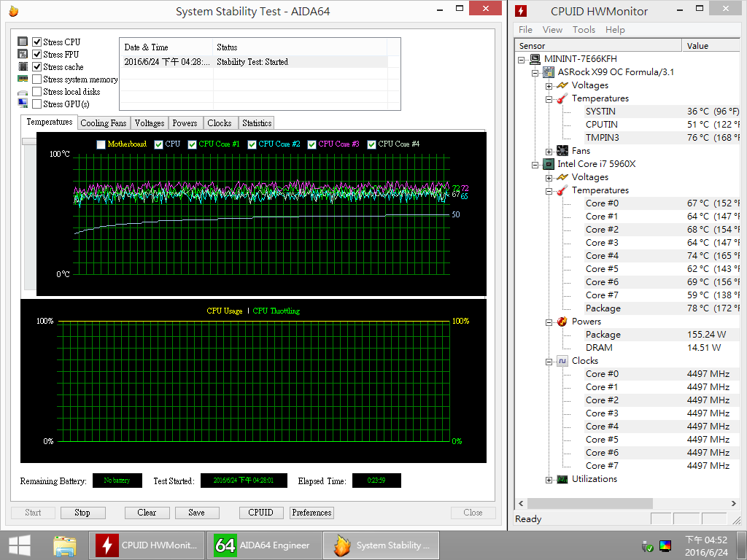Hide the CPU Core #4 graph line

371,144
